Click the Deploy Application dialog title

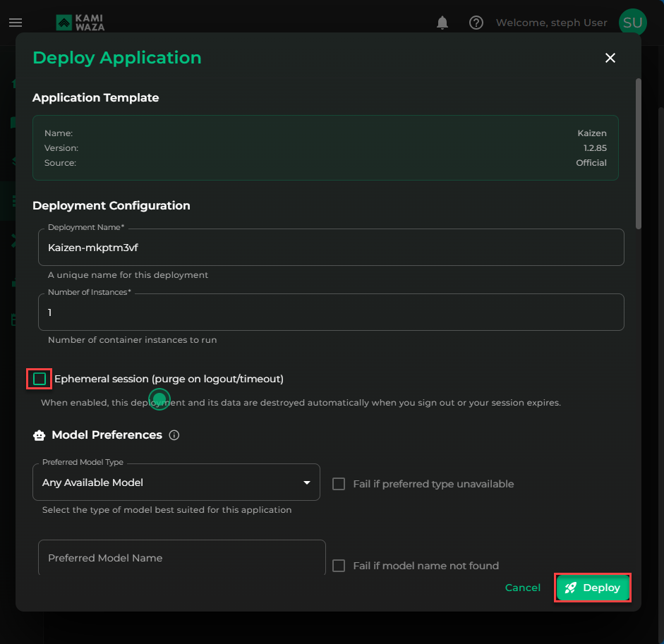[117, 58]
